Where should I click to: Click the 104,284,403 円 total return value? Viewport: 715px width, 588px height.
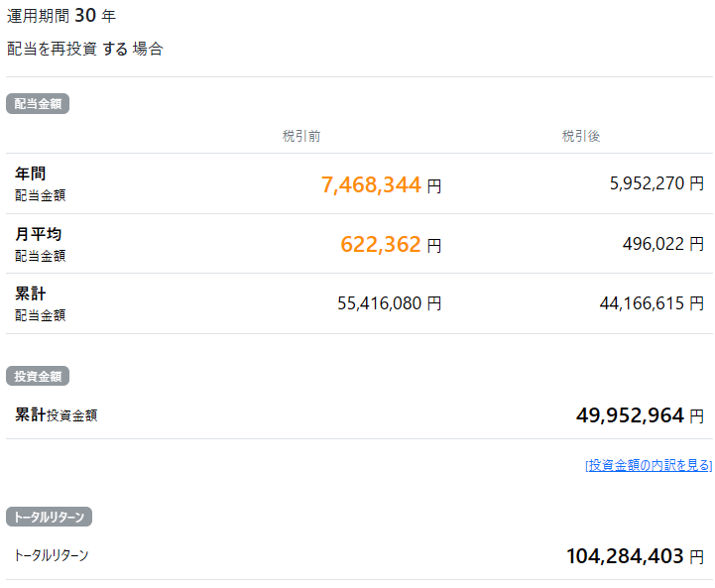click(x=635, y=556)
